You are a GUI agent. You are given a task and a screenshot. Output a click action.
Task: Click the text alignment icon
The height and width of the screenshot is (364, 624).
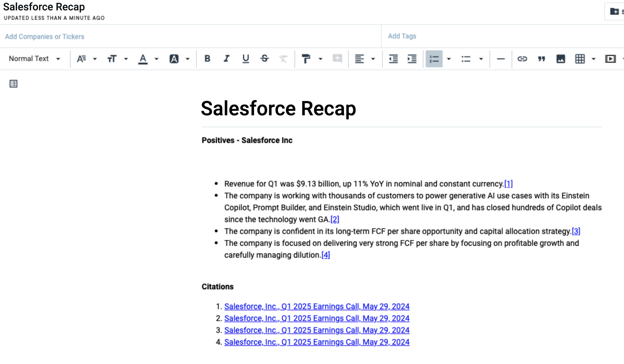click(x=359, y=59)
